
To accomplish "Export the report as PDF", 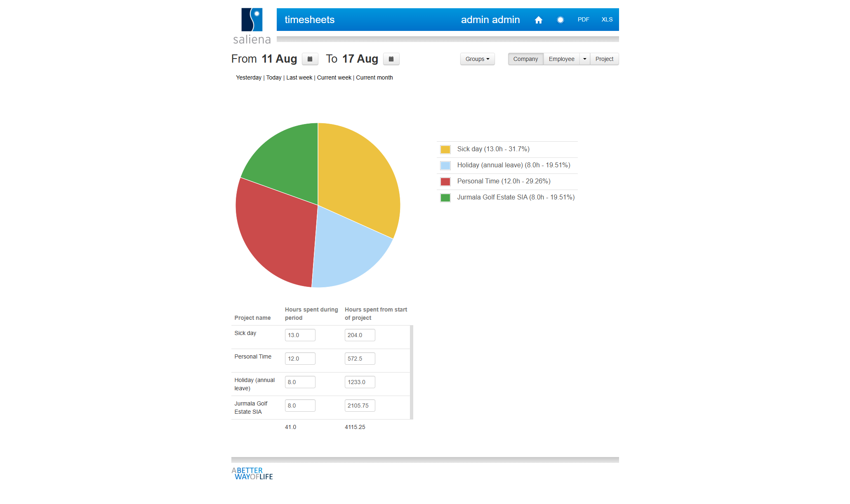I will (583, 19).
